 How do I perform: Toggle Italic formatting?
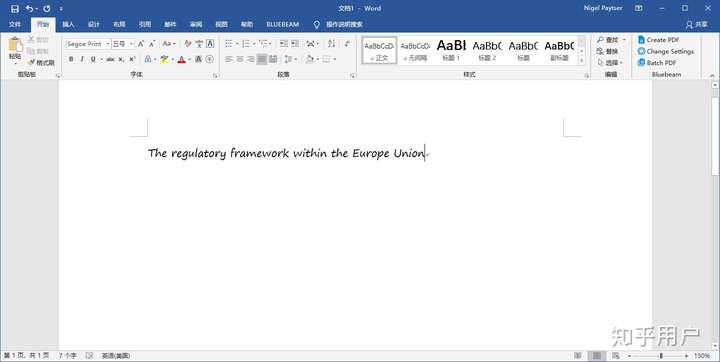pos(82,59)
